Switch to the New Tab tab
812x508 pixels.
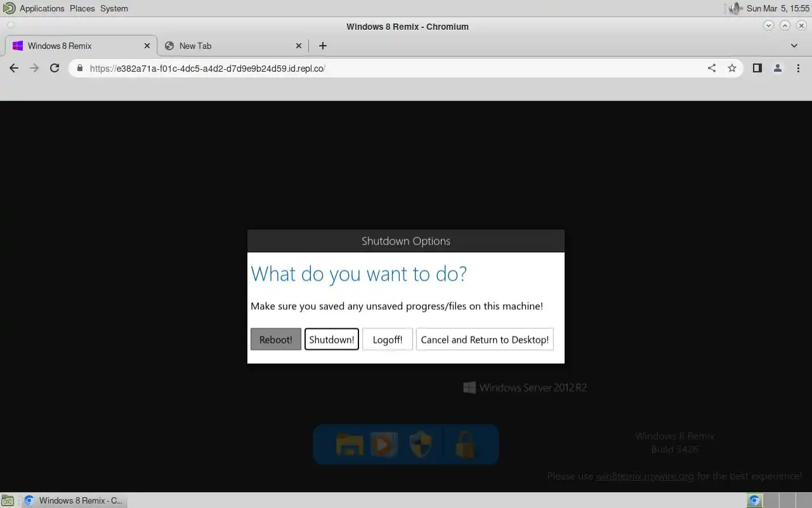233,46
